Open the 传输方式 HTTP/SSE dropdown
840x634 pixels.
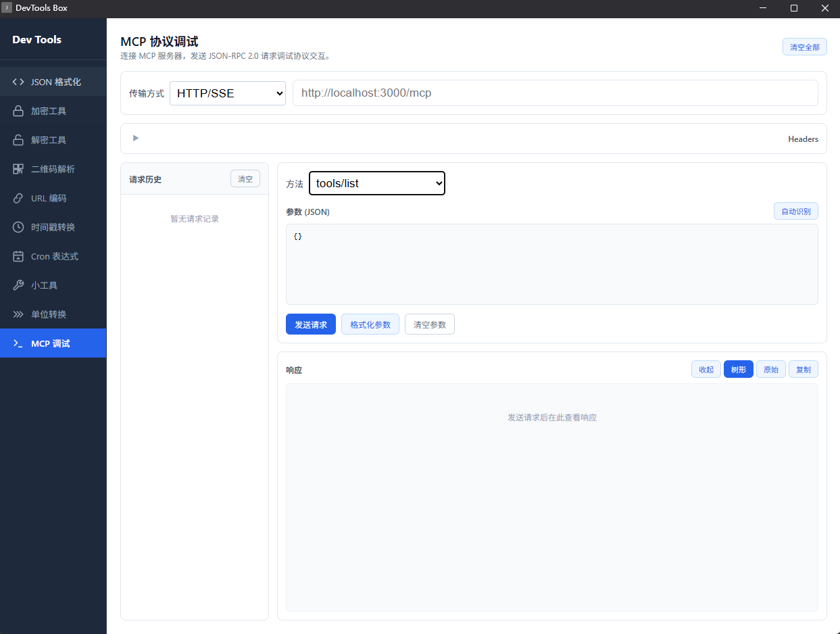(x=228, y=93)
